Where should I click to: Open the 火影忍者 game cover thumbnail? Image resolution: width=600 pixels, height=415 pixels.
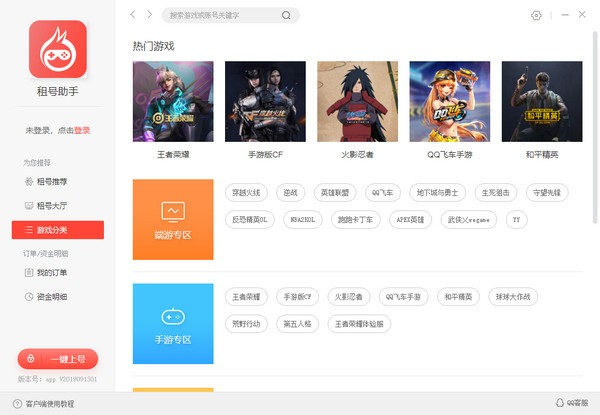pos(357,101)
